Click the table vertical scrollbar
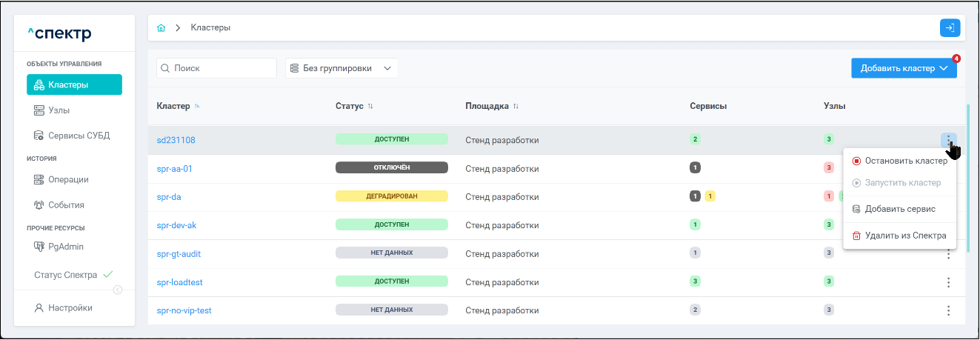Viewport: 980px width, 340px height. click(x=967, y=170)
